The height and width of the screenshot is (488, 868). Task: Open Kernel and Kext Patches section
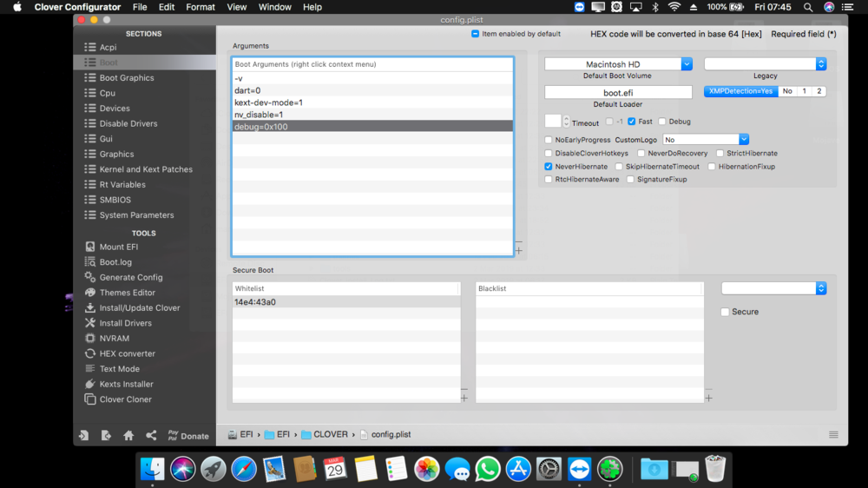pos(144,169)
